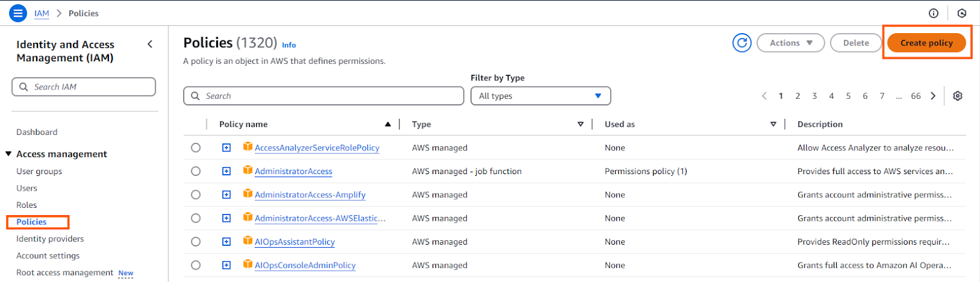This screenshot has height=282, width=980.
Task: Open Roles in sidebar
Action: (26, 205)
